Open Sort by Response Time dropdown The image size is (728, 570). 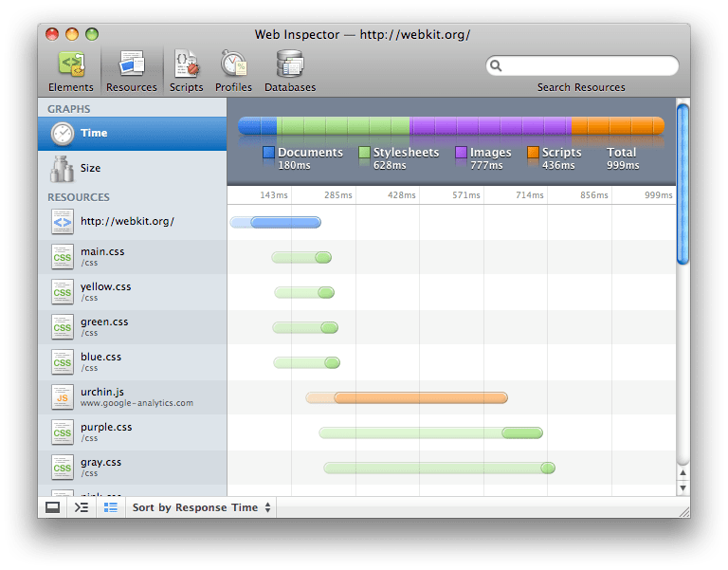coord(201,507)
